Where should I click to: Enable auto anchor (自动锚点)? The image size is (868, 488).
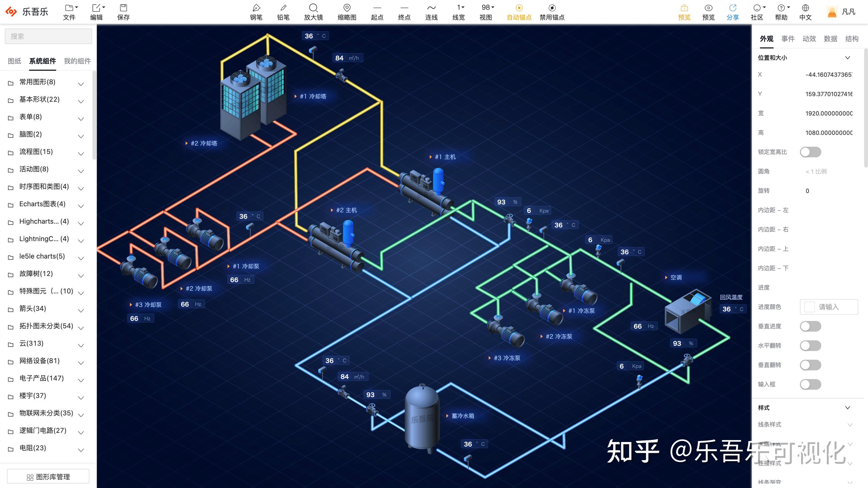[519, 11]
